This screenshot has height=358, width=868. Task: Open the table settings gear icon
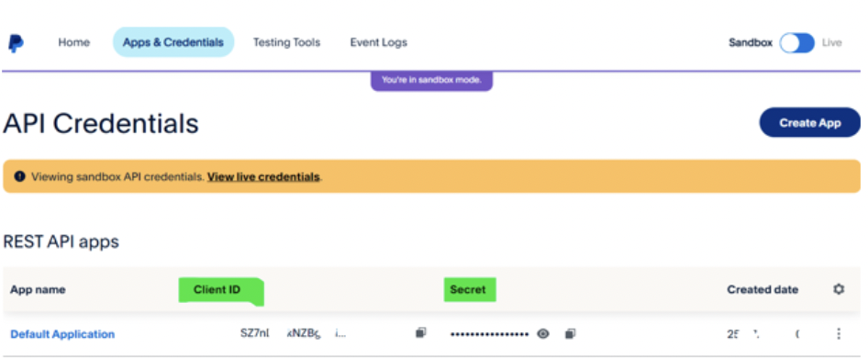click(x=839, y=289)
